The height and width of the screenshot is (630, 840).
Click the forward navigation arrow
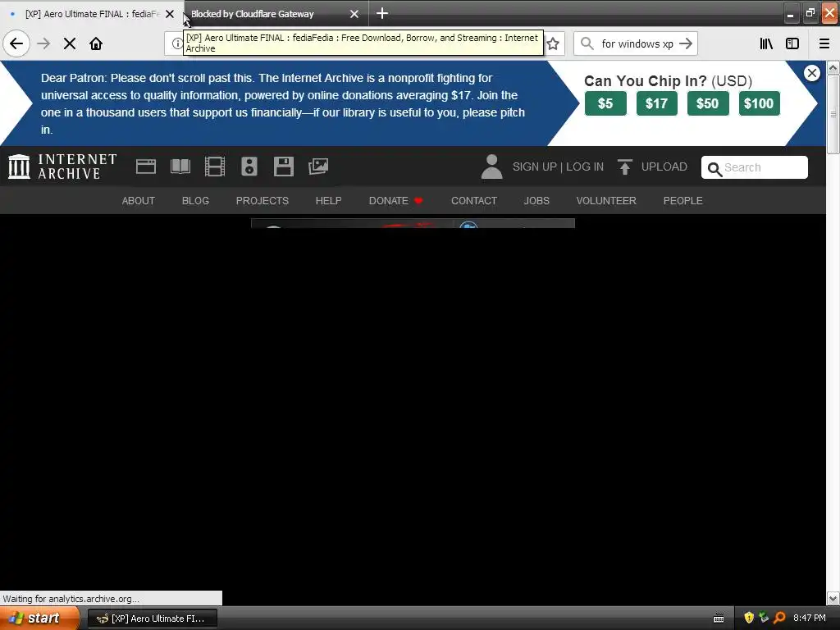(44, 43)
